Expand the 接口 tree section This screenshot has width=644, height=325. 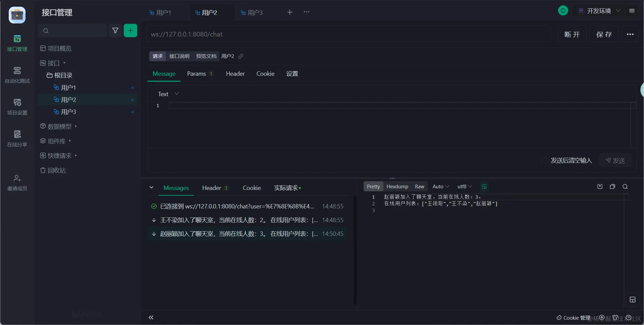(x=53, y=63)
